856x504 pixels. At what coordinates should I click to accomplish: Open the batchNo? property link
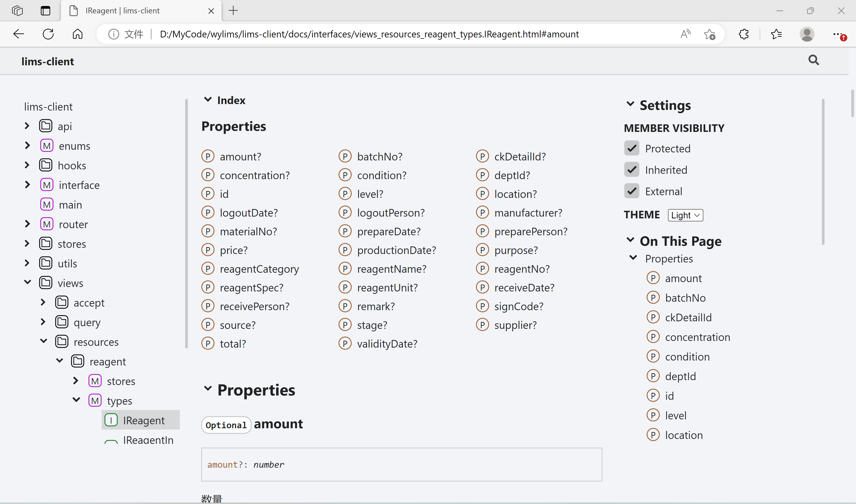pos(380,156)
